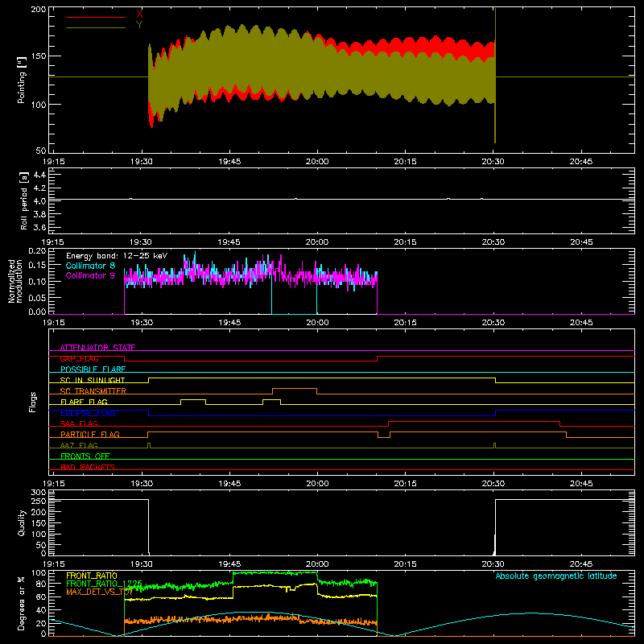
Task: Click the "50" tick on the Pointing axis
Action: [x=41, y=151]
